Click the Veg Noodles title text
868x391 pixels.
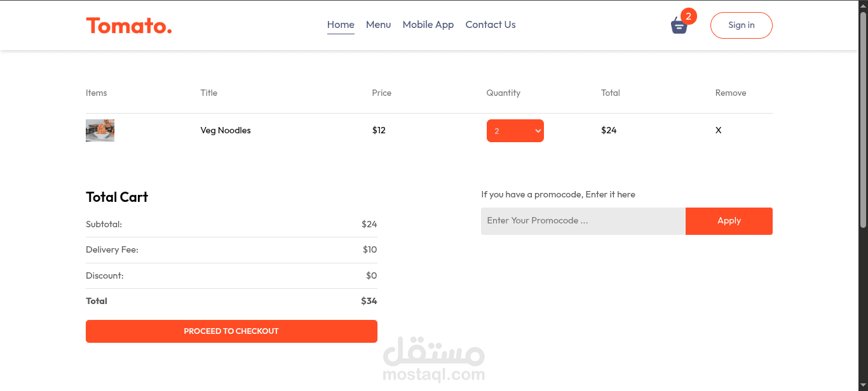(226, 130)
